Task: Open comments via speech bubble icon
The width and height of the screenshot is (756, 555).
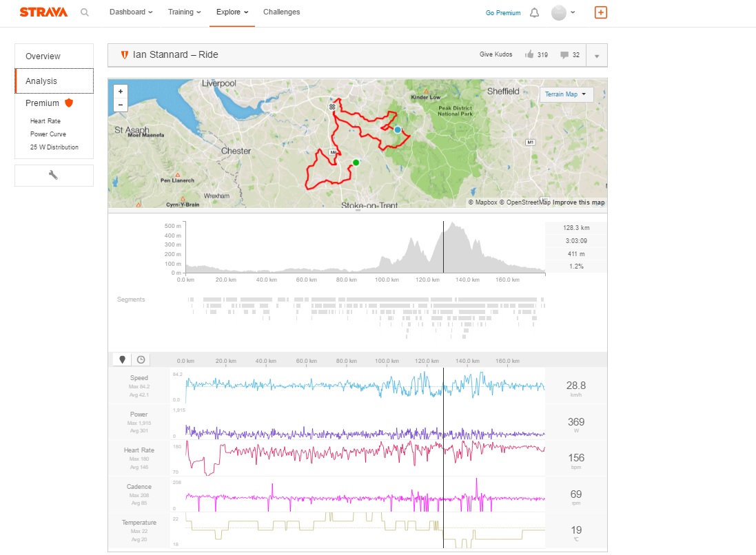Action: 564,55
